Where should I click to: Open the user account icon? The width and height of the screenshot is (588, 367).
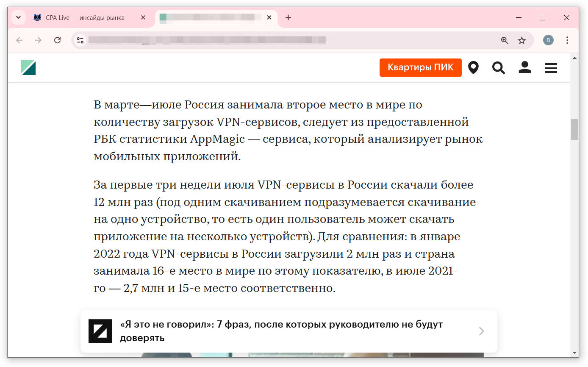click(525, 67)
